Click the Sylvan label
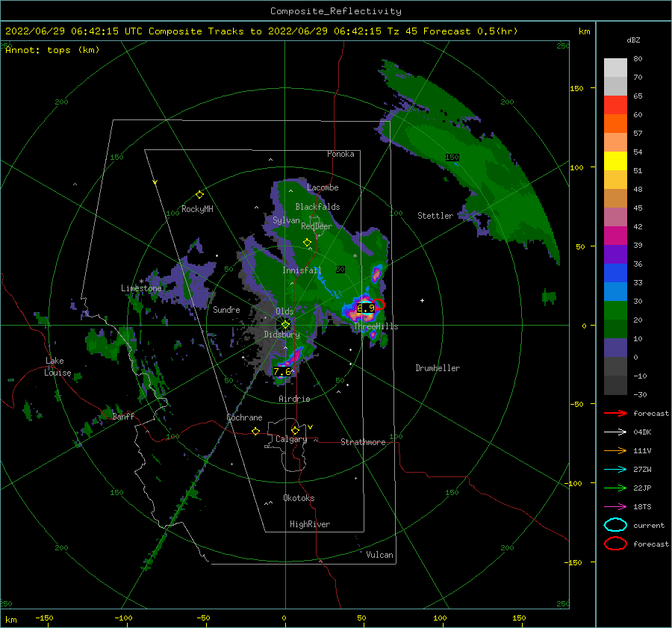 [x=286, y=220]
